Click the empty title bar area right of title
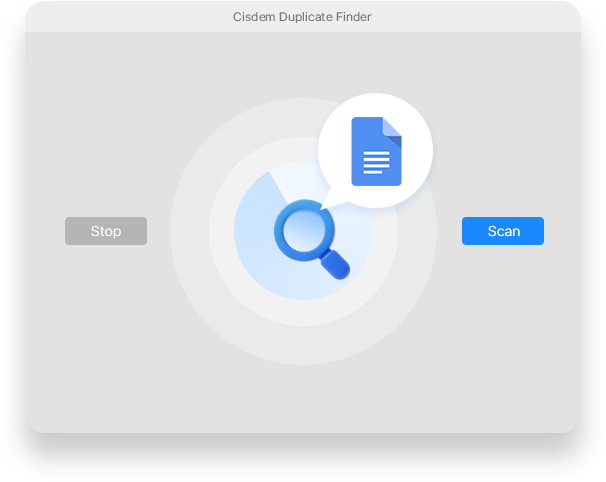The height and width of the screenshot is (482, 606). 475,17
